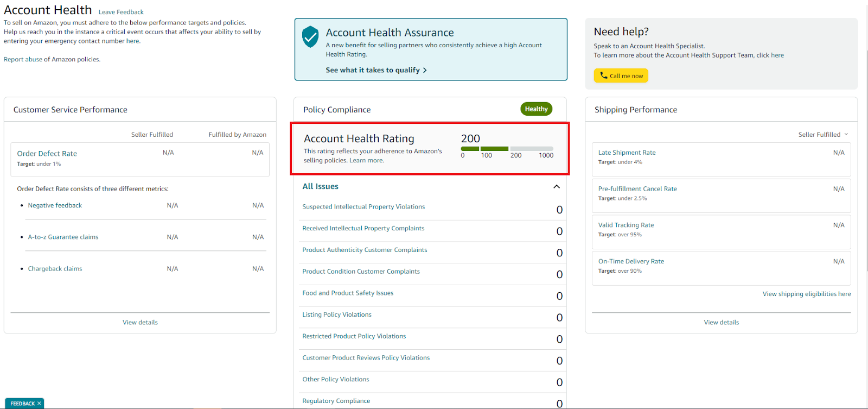Open Late Shipment Rate metric
The width and height of the screenshot is (868, 409).
coord(627,153)
